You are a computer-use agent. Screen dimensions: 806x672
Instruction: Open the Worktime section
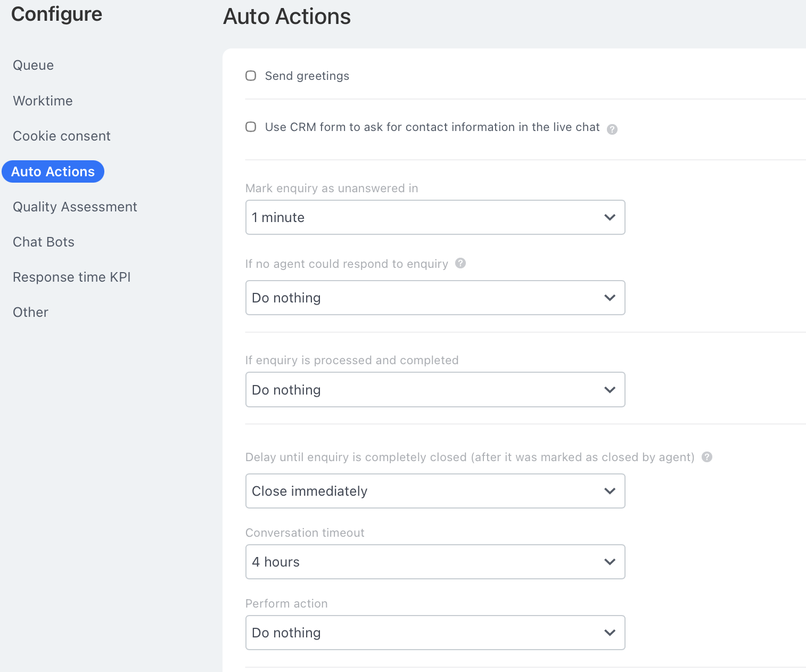(43, 101)
